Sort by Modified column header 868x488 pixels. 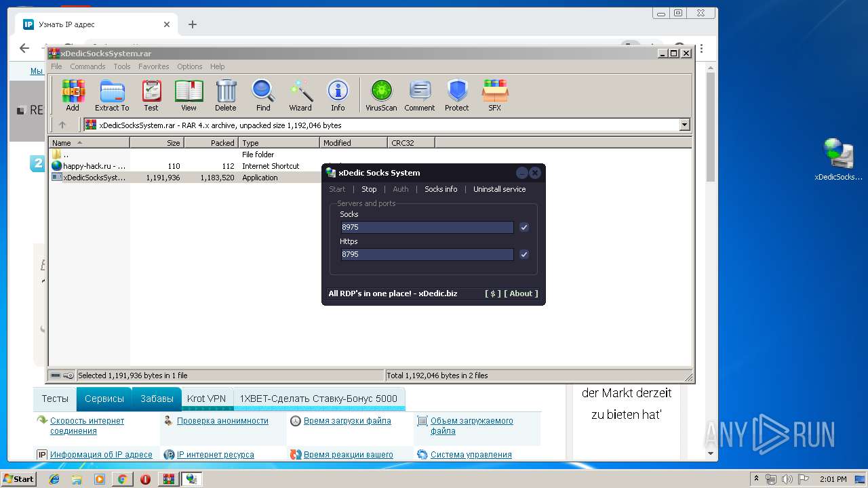point(353,142)
